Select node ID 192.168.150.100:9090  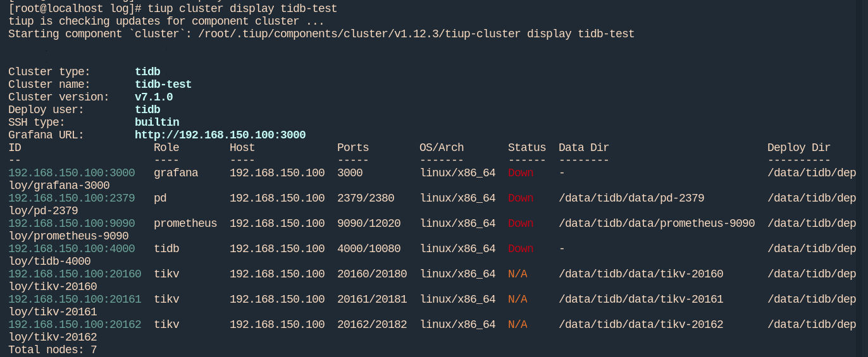[x=71, y=223]
